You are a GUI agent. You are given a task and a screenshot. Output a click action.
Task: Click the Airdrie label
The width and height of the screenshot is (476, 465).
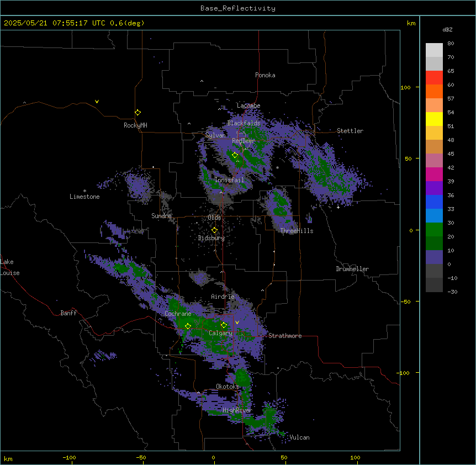pos(223,297)
